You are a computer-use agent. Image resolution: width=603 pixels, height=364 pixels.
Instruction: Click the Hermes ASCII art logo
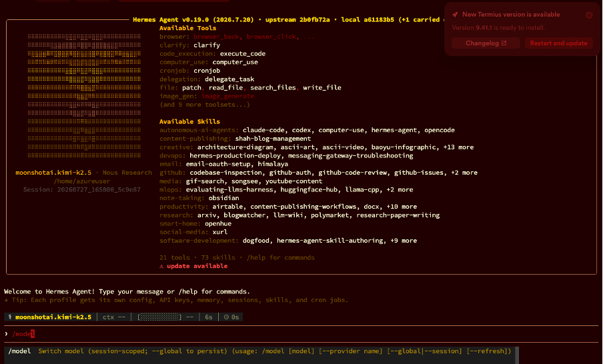[84, 96]
